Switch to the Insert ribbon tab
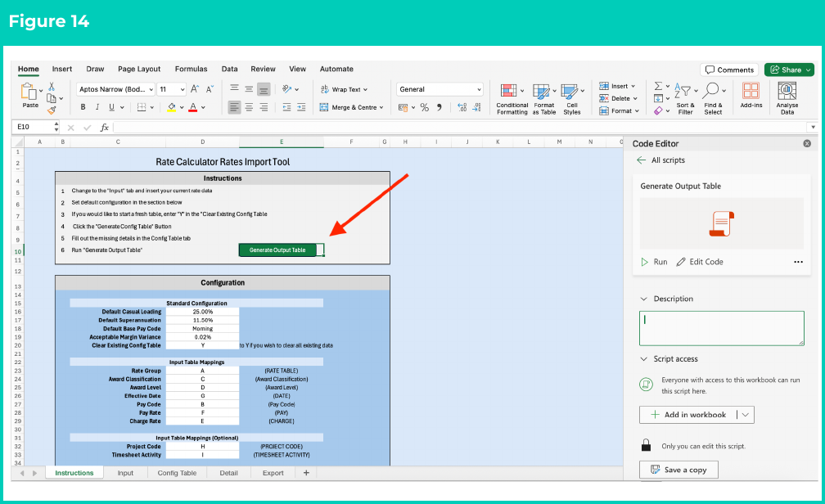Viewport: 825px width, 504px height. 62,69
